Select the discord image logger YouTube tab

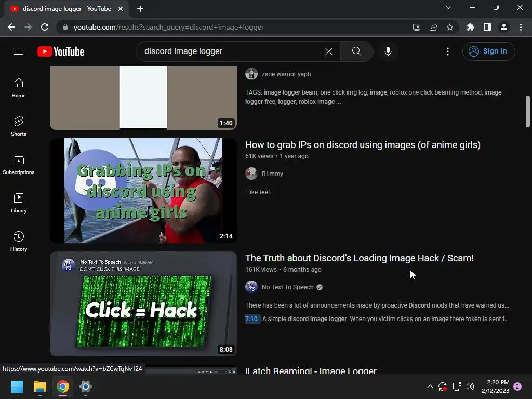pos(66,9)
